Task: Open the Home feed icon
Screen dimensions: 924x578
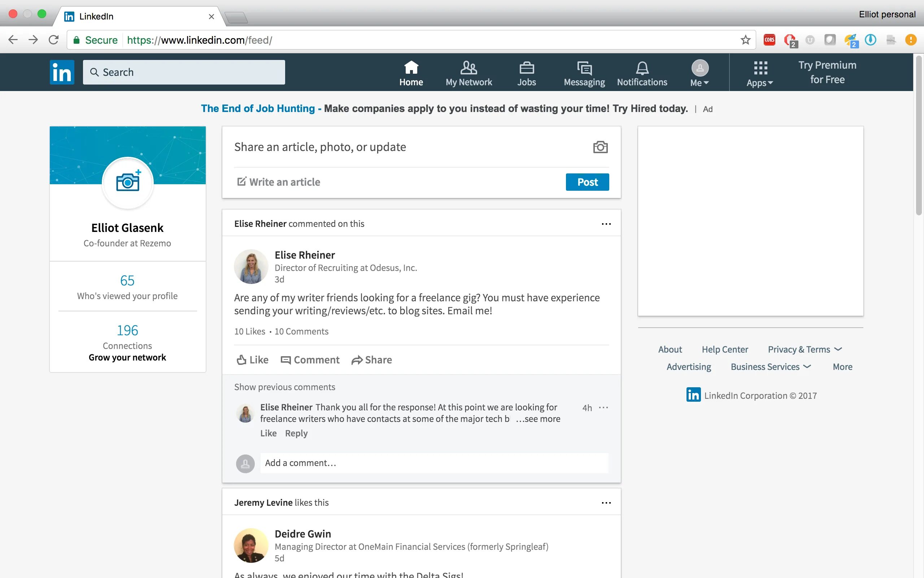Action: coord(411,73)
